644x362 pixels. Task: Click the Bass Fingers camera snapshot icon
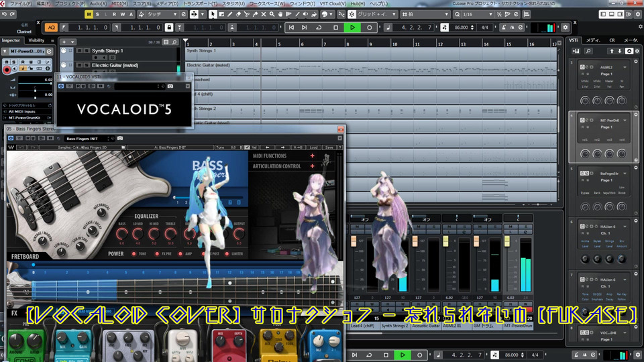point(120,138)
